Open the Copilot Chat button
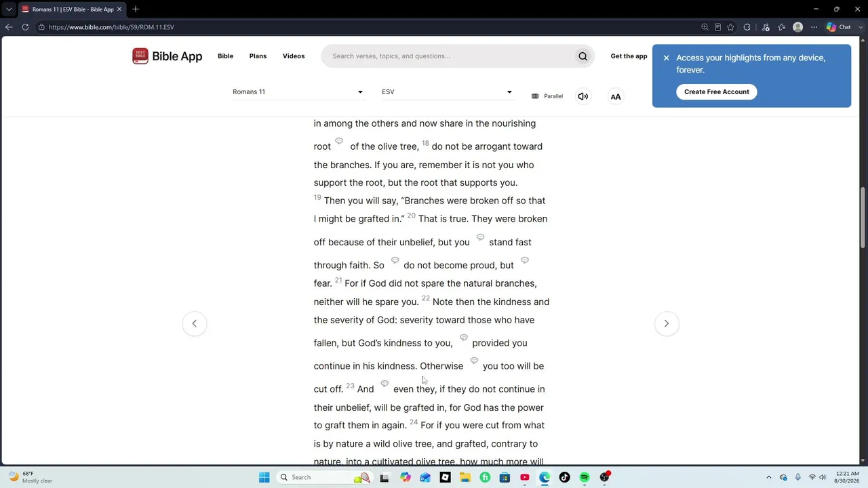This screenshot has height=488, width=868. [839, 27]
